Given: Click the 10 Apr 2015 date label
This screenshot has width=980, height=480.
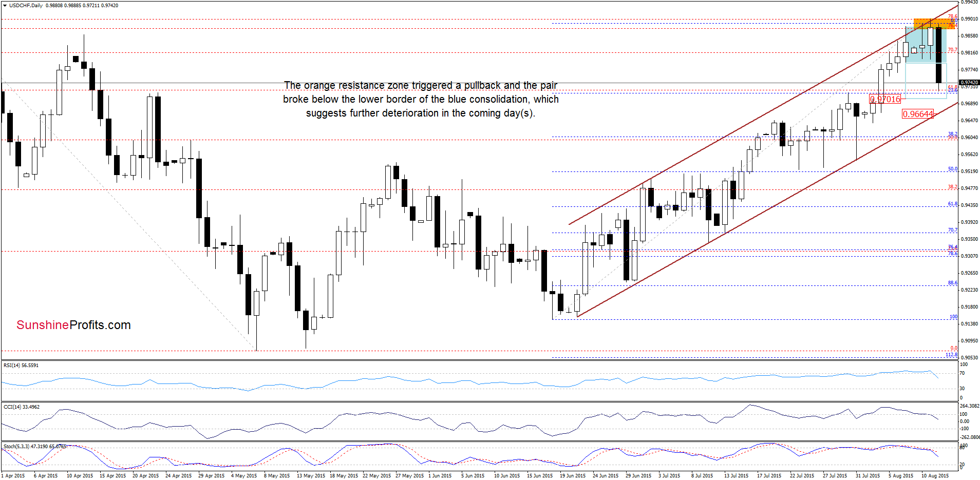Looking at the screenshot, I should 80,476.
